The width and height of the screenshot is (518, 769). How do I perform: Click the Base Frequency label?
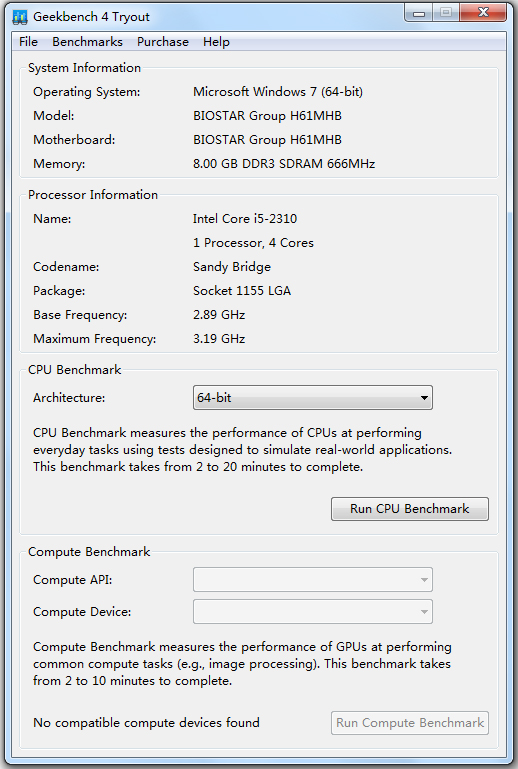80,315
